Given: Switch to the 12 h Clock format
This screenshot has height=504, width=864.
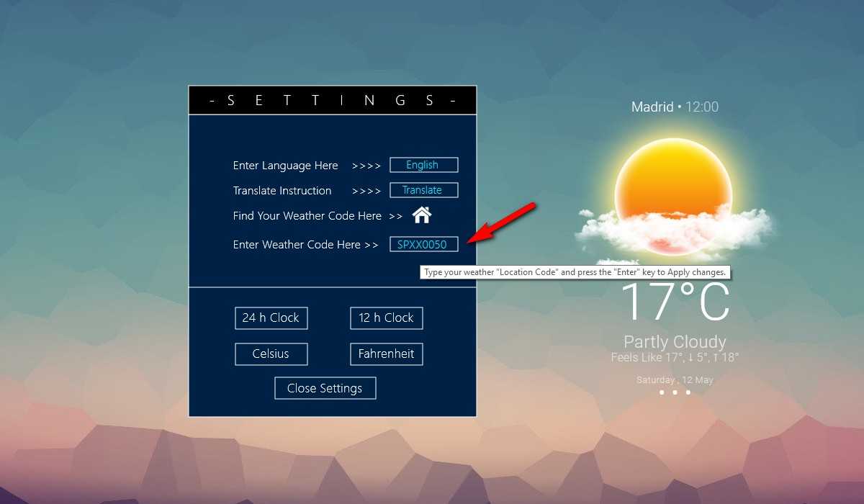Looking at the screenshot, I should pyautogui.click(x=386, y=318).
